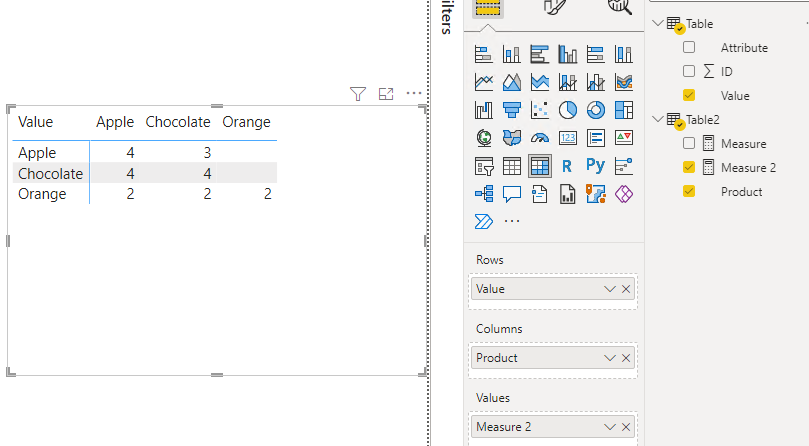Insert a Scatter chart visual
The width and height of the screenshot is (809, 446).
[x=540, y=110]
